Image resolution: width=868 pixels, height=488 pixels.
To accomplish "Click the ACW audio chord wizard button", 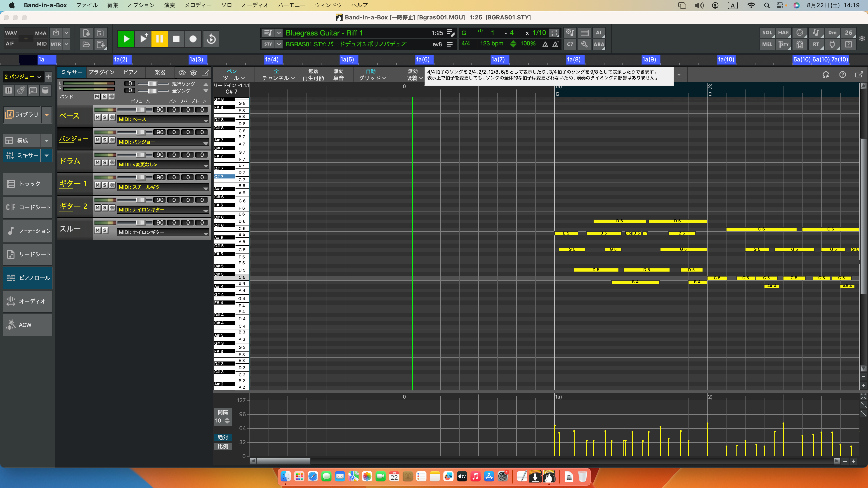I will (28, 325).
